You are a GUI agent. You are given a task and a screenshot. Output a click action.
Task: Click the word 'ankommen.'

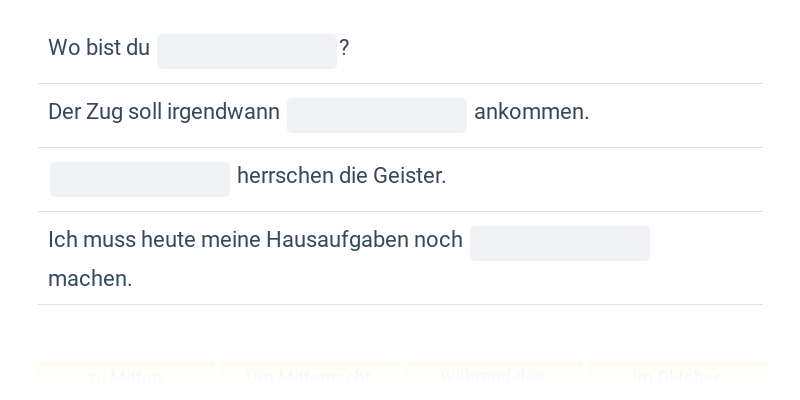(532, 112)
